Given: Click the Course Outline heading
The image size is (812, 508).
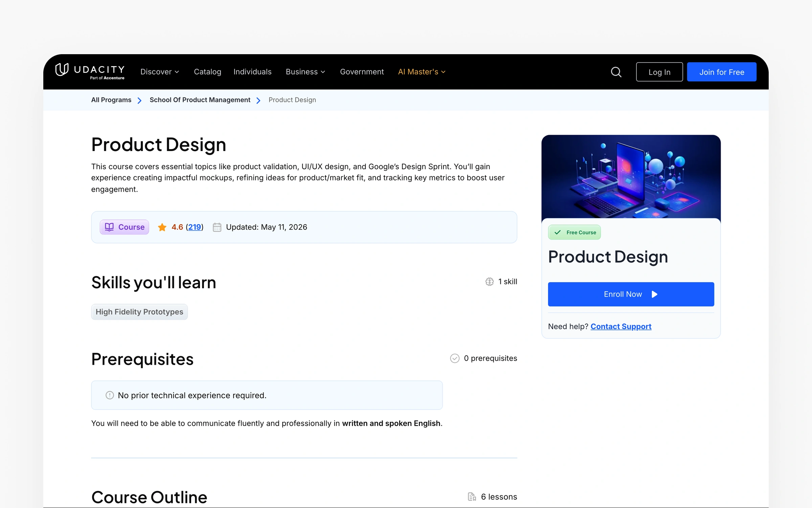Looking at the screenshot, I should 149,497.
